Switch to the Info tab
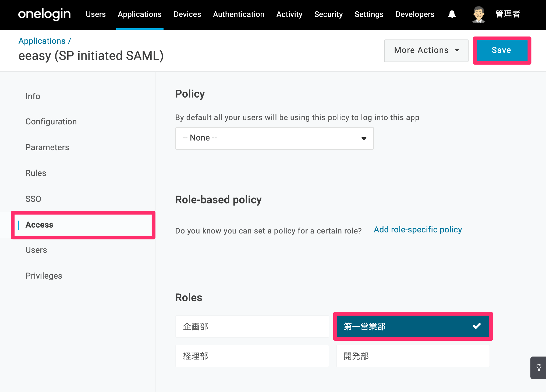546x392 pixels. tap(33, 96)
